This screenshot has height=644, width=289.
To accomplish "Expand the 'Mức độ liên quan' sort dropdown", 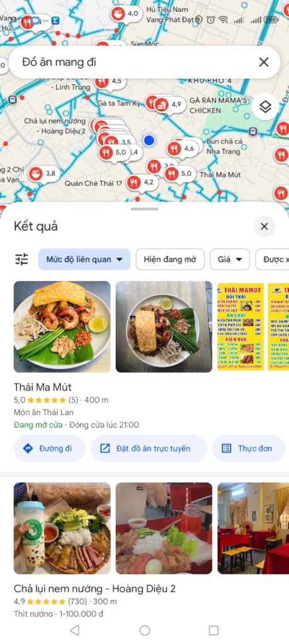I will (x=84, y=259).
